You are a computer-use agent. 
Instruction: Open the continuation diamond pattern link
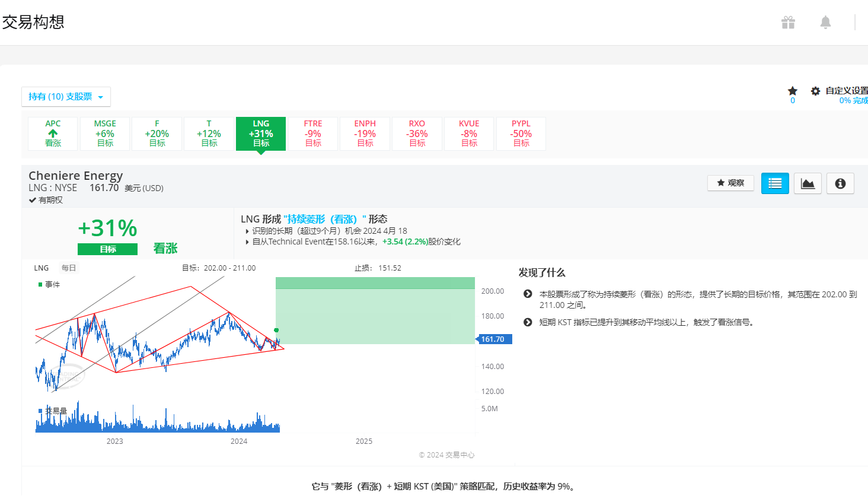pos(325,219)
